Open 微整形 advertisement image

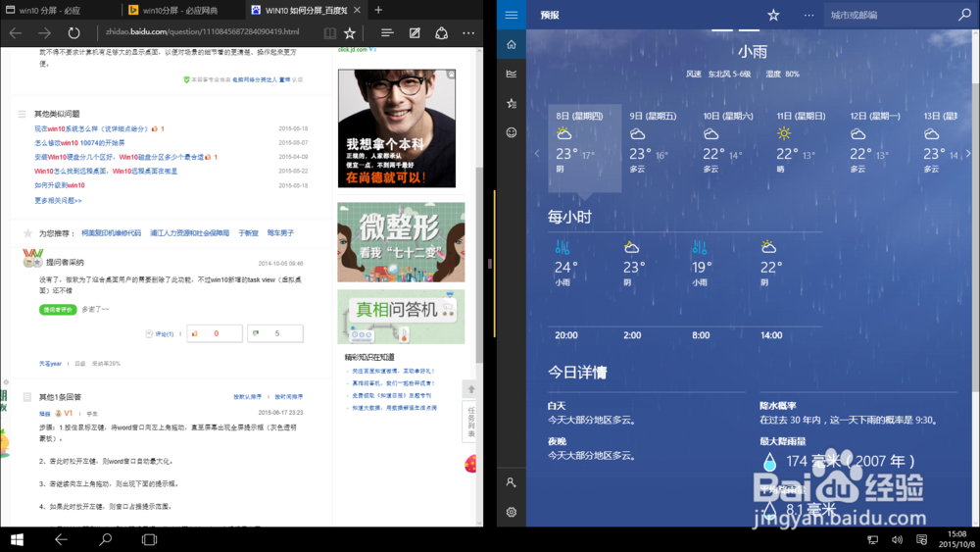click(401, 242)
